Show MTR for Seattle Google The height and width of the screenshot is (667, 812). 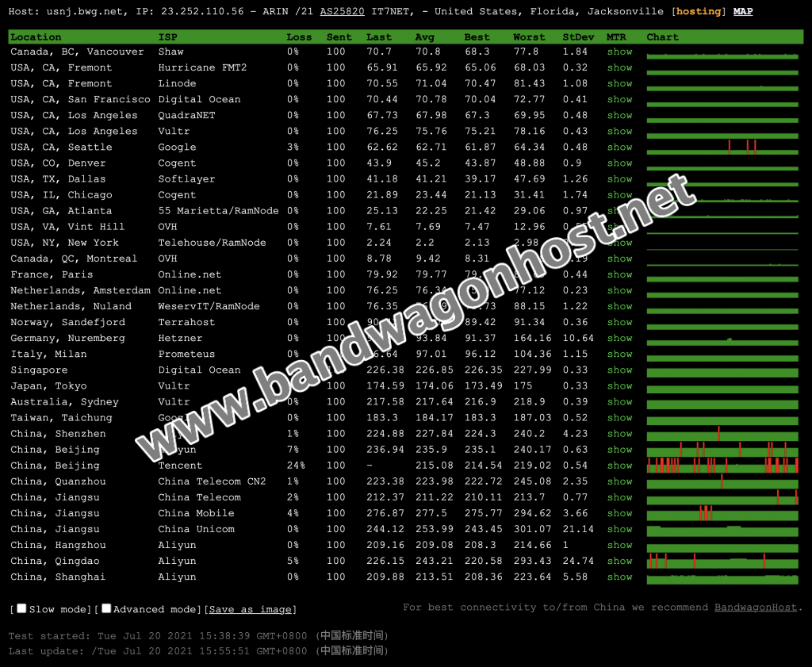(x=620, y=148)
